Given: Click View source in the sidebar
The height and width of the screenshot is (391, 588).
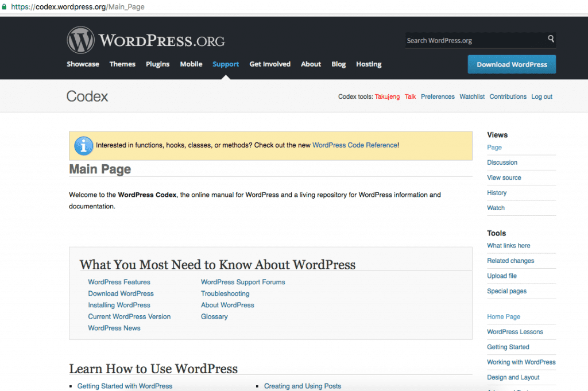Looking at the screenshot, I should tap(504, 178).
